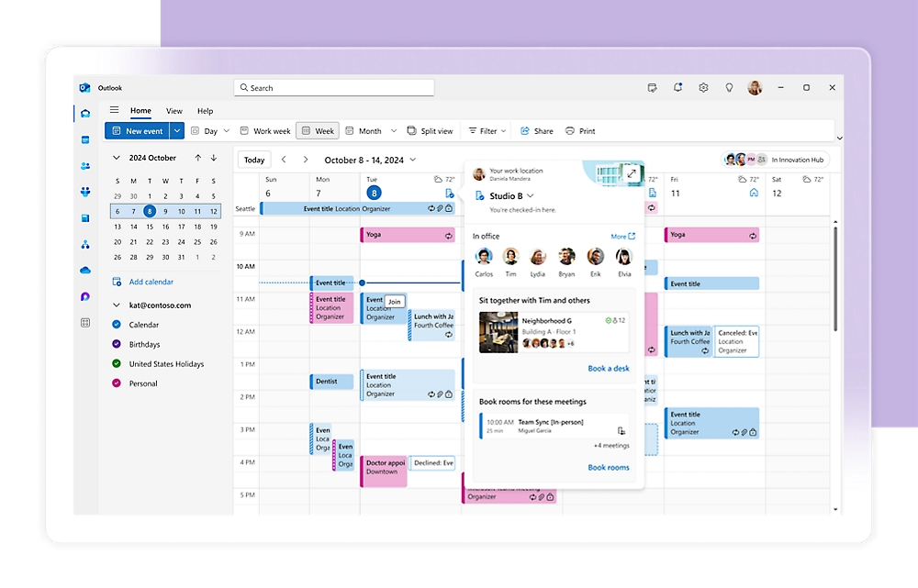This screenshot has width=918, height=588.
Task: Enable Split view
Action: 430,131
